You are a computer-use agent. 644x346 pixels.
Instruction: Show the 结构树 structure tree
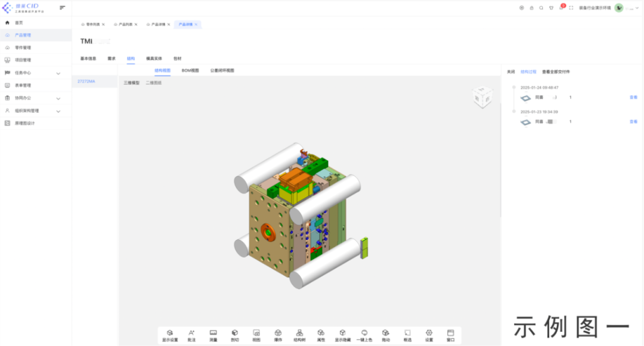coord(299,335)
